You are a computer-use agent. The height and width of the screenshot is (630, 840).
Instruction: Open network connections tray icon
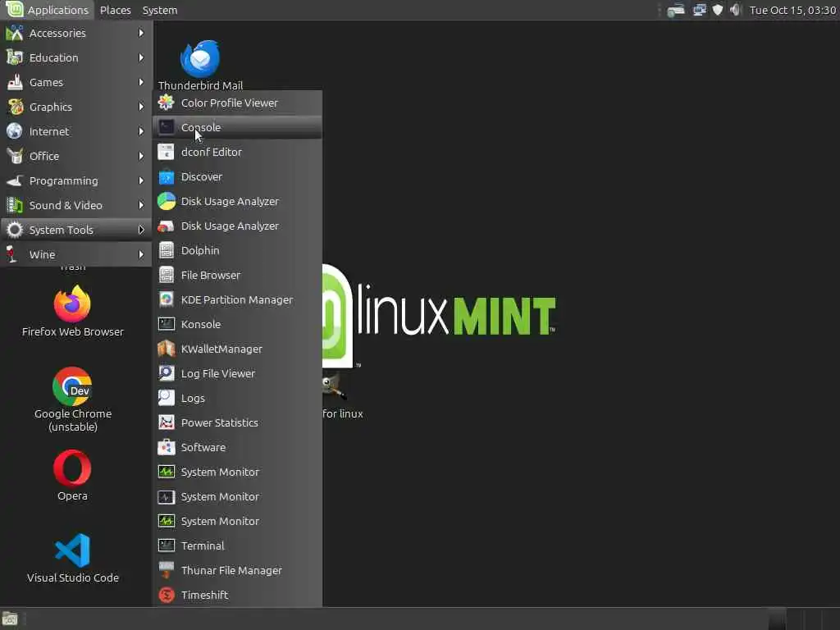(699, 10)
